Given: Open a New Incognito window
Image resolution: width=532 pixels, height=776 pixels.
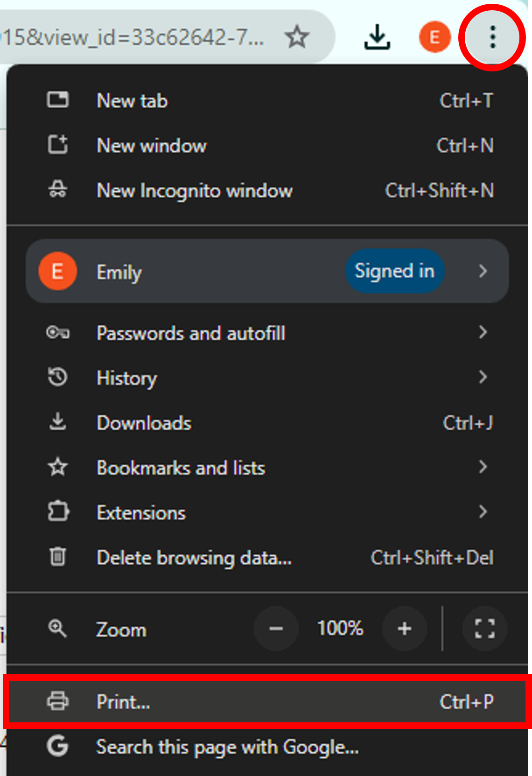Looking at the screenshot, I should [194, 191].
